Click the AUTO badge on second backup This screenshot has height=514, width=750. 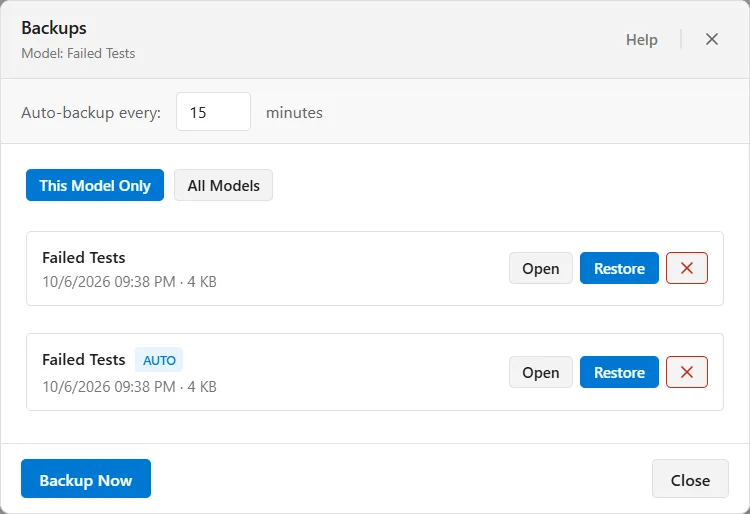(159, 360)
